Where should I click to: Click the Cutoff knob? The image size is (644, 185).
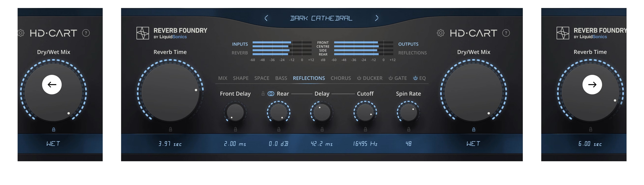[365, 112]
